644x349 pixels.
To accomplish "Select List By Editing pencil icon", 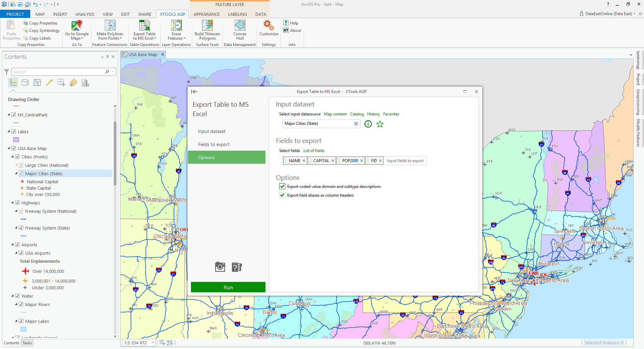I will pyautogui.click(x=49, y=83).
